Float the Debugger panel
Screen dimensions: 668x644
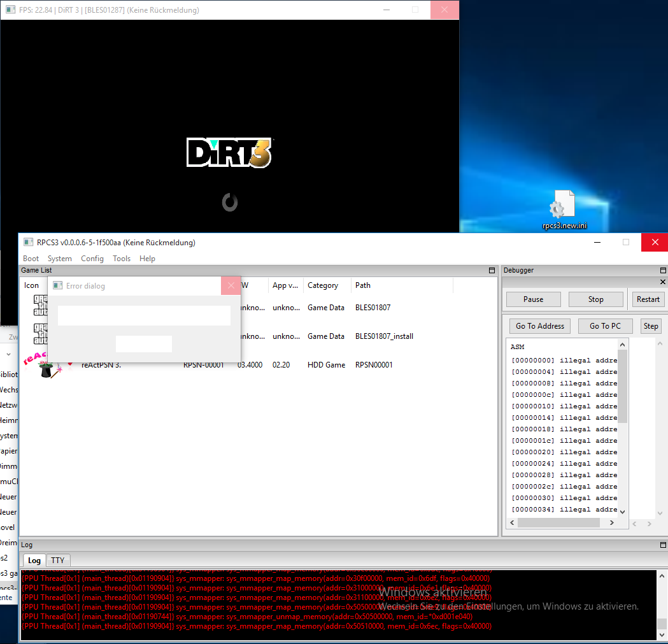click(x=662, y=271)
